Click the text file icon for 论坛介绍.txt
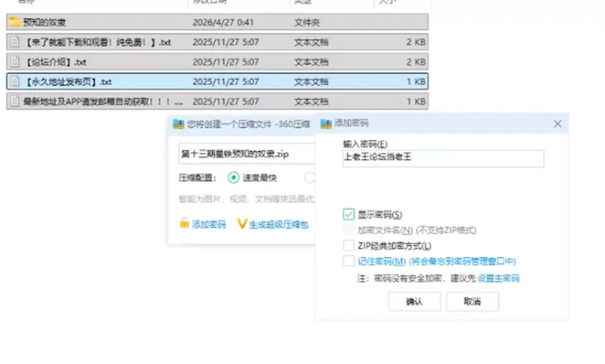This screenshot has height=364, width=605. 14,62
